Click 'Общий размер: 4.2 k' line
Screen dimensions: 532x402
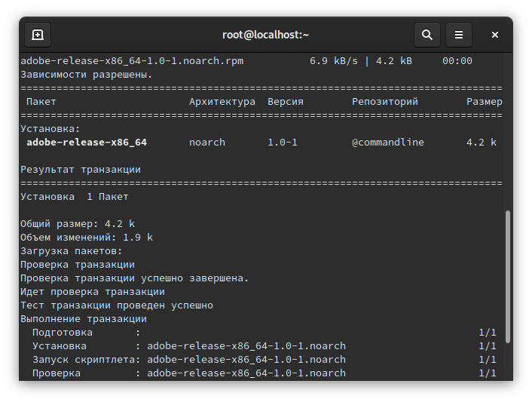pos(78,224)
